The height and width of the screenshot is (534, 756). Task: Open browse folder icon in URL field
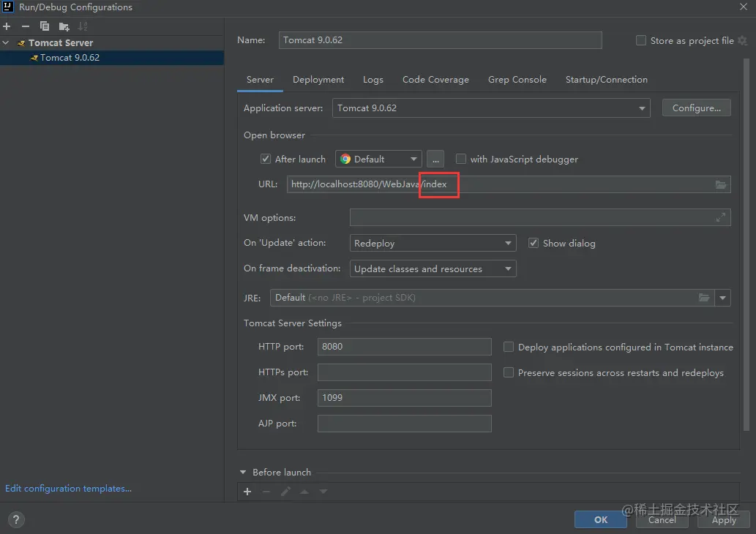point(720,184)
